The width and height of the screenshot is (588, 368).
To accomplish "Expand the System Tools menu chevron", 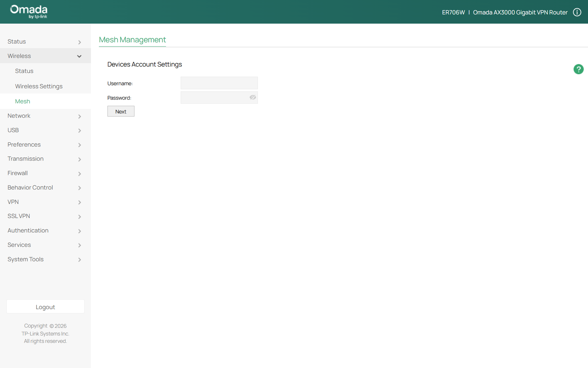I will 79,260.
